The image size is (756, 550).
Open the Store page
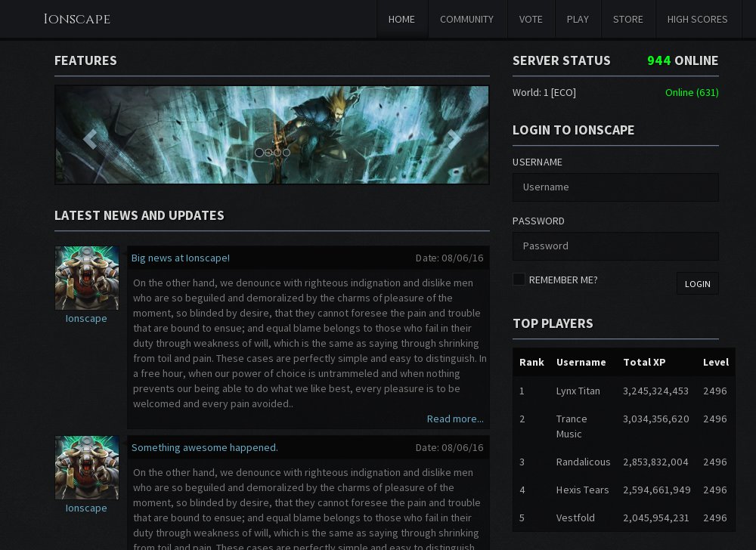[x=627, y=19]
